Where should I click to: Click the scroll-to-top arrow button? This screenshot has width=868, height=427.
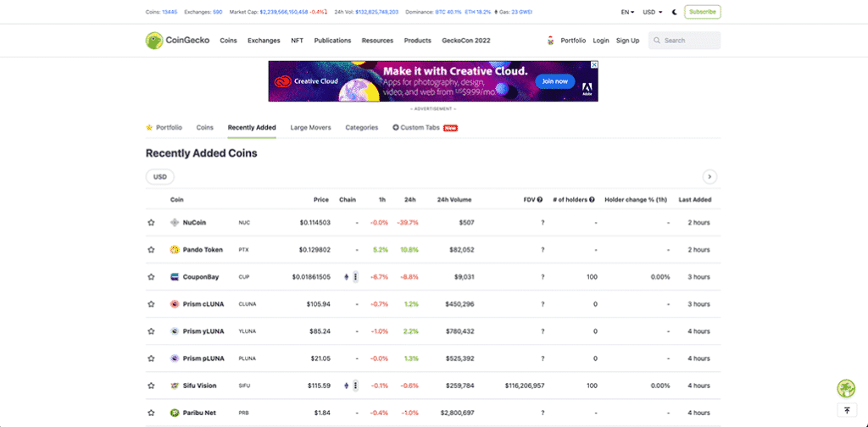pyautogui.click(x=847, y=410)
